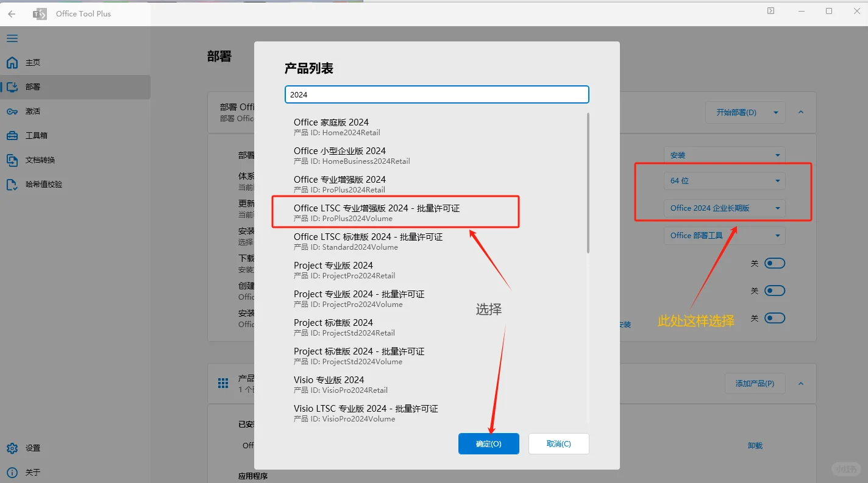Open 文档转换 document conversion icon
This screenshot has height=483, width=868.
[12, 160]
